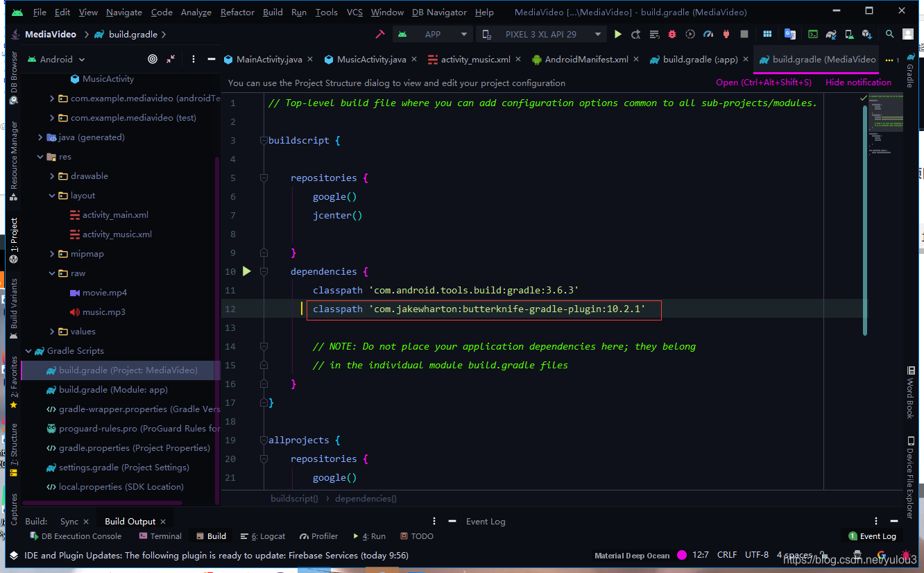Hide the Build Output panel minus icon

[x=452, y=521]
